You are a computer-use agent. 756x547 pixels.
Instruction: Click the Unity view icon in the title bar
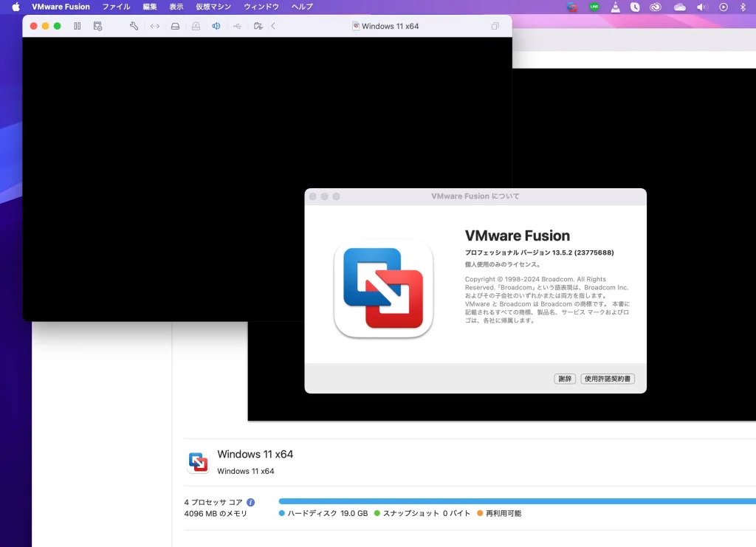point(495,26)
